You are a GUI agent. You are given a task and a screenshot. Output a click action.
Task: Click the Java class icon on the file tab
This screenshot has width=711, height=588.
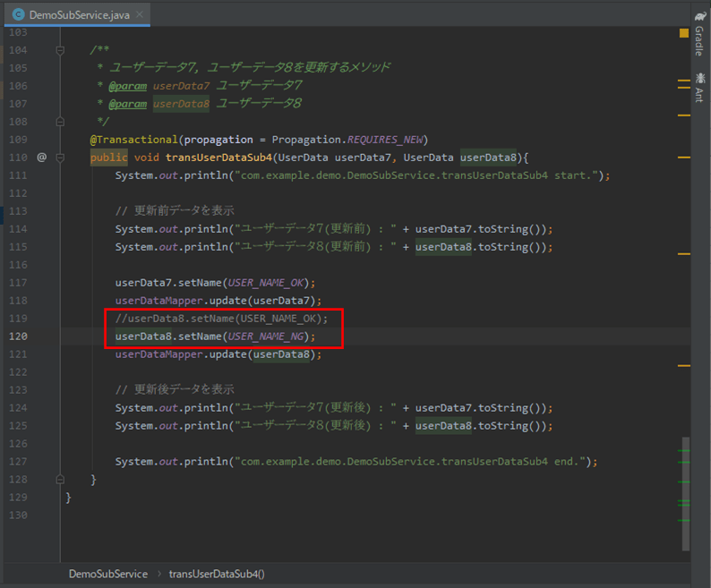pos(18,15)
